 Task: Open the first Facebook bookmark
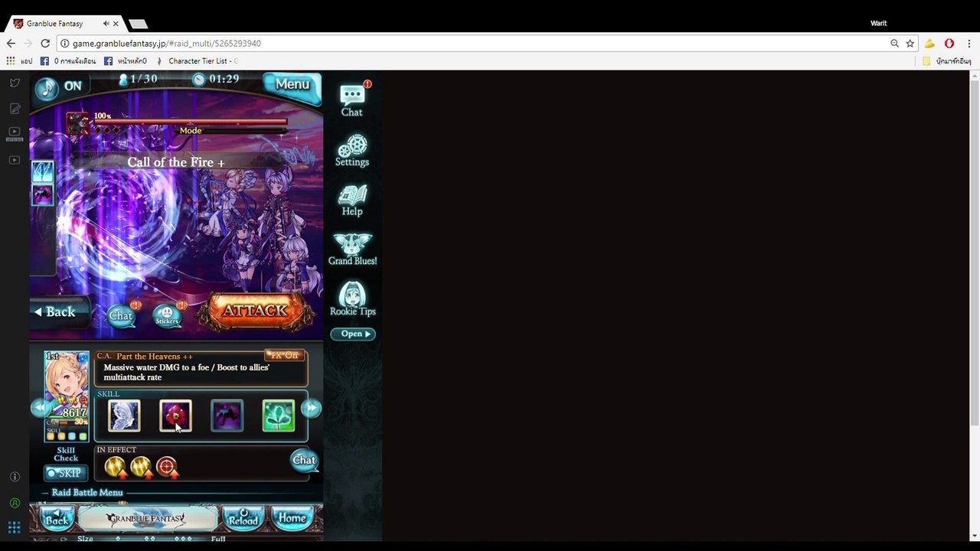[68, 60]
